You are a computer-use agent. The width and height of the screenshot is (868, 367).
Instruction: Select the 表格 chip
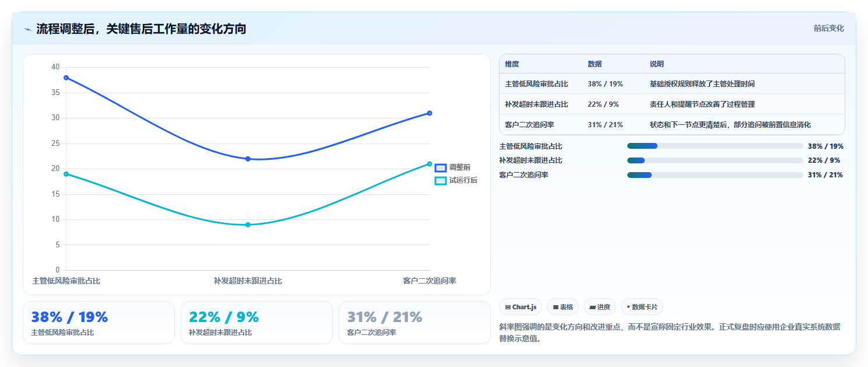563,307
